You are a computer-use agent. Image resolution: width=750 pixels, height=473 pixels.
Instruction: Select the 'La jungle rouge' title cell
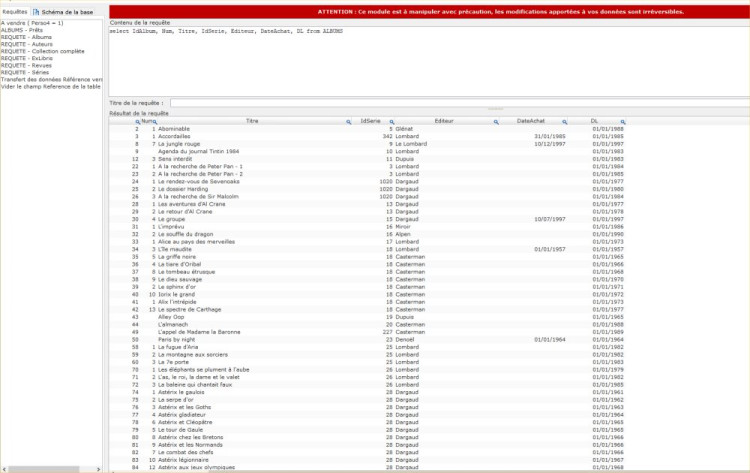click(179, 144)
